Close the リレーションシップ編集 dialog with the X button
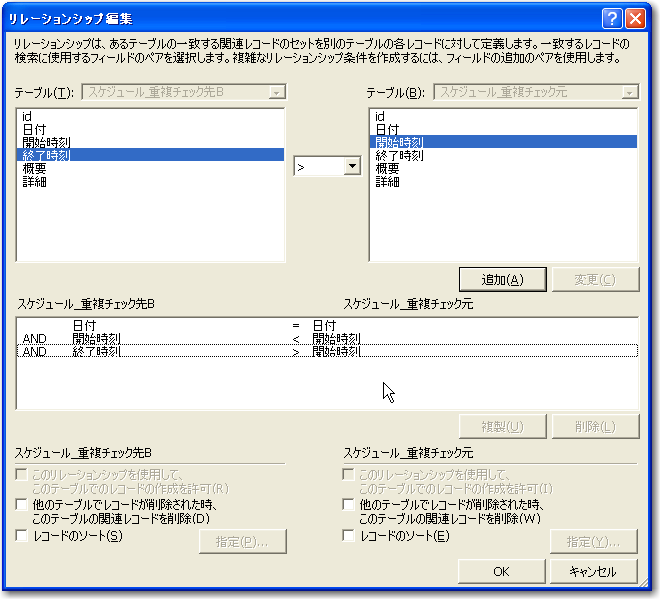Image resolution: width=660 pixels, height=599 pixels. coord(635,18)
